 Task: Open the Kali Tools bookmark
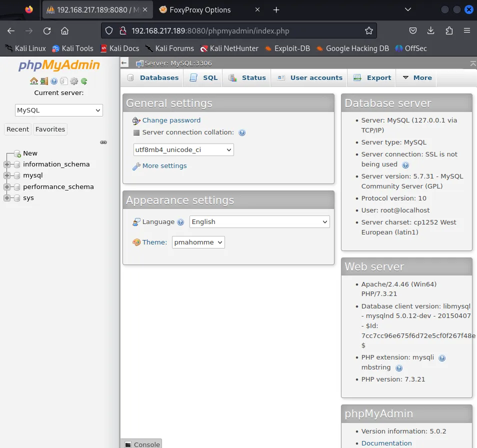coord(72,48)
